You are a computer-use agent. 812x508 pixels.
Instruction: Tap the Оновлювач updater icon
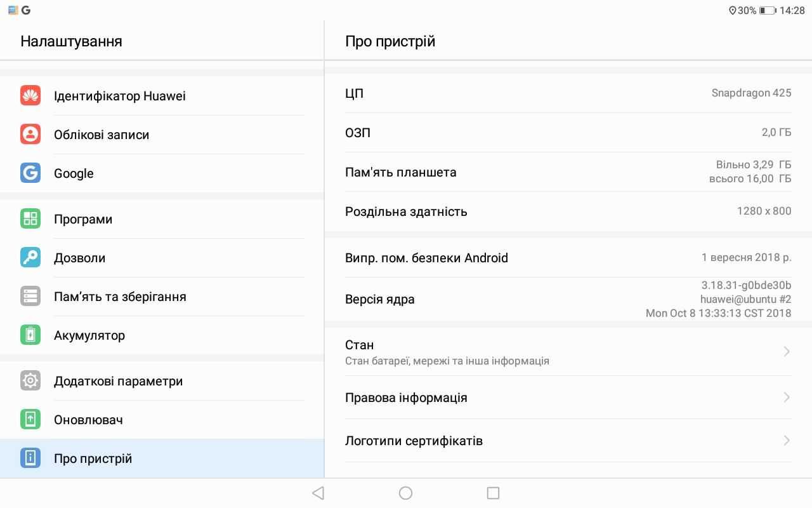coord(30,420)
